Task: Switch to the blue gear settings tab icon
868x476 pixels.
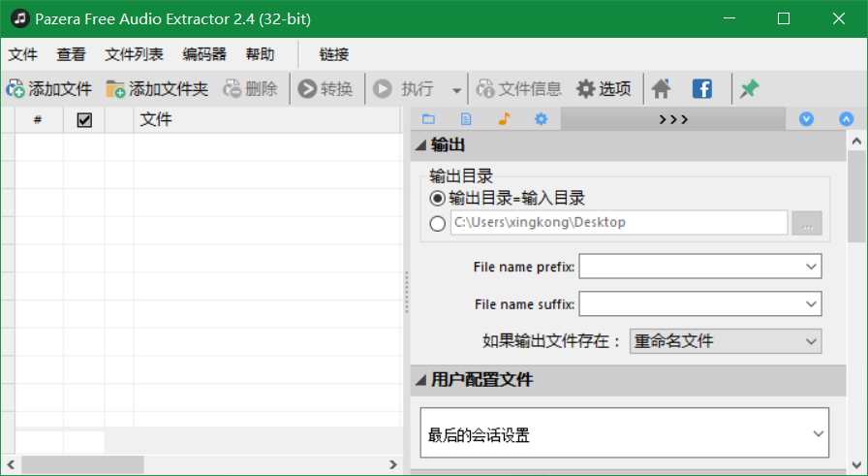Action: 541,118
